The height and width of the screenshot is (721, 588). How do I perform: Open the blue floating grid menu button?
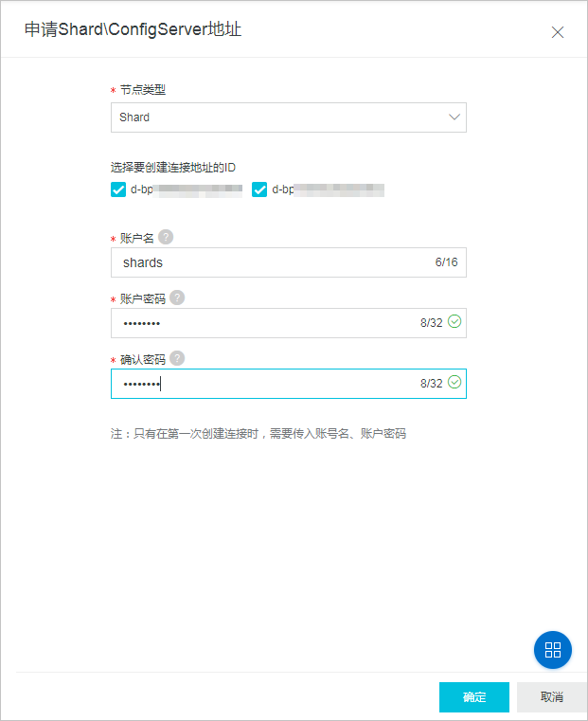553,650
